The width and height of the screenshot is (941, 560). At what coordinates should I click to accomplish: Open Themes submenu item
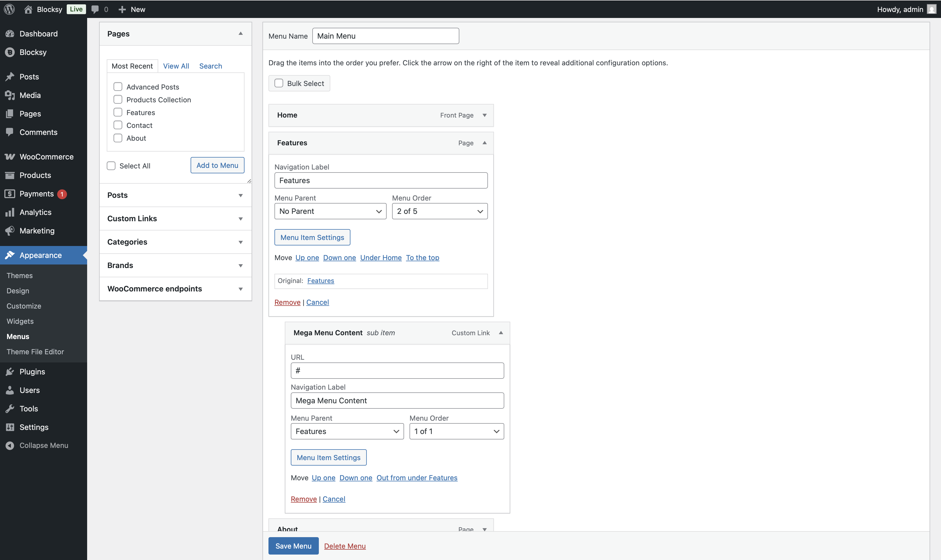click(20, 275)
